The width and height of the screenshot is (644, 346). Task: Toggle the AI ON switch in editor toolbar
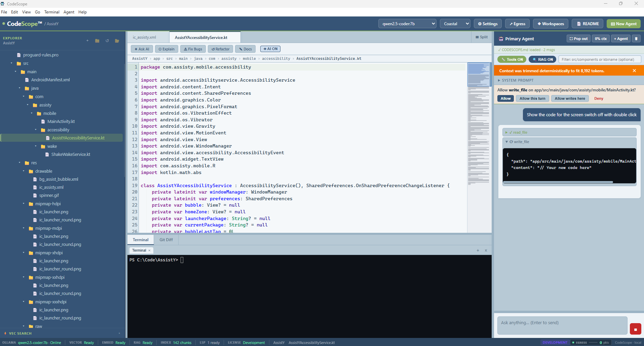pyautogui.click(x=270, y=49)
